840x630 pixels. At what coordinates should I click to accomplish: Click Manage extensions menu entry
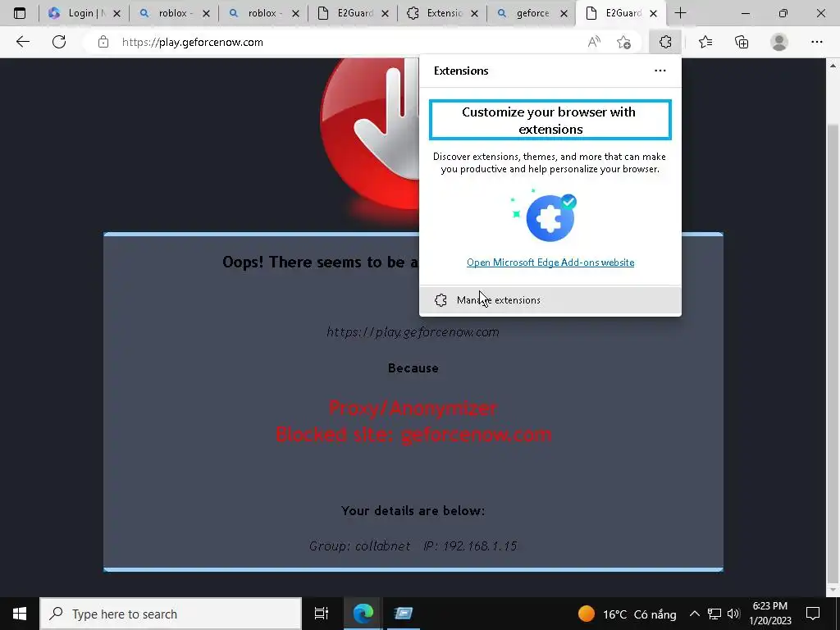tap(550, 300)
